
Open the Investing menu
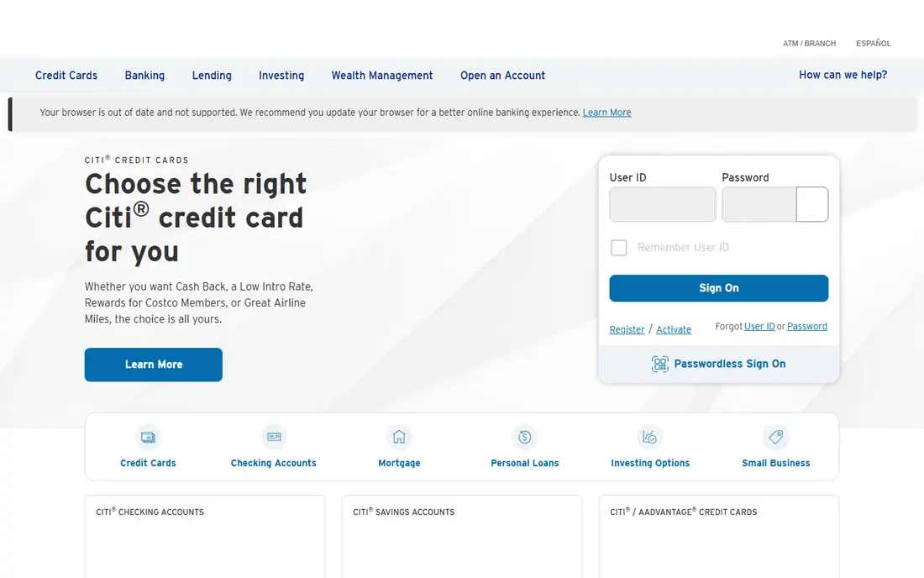(281, 76)
